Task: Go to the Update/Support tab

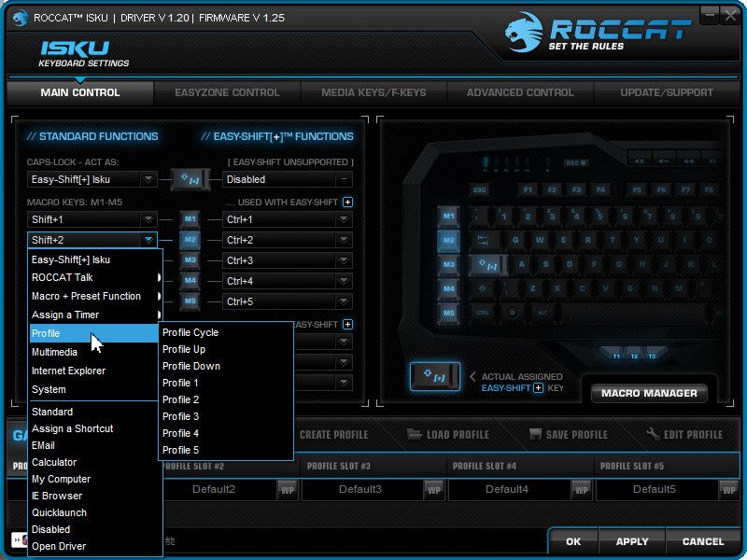Action: (667, 92)
